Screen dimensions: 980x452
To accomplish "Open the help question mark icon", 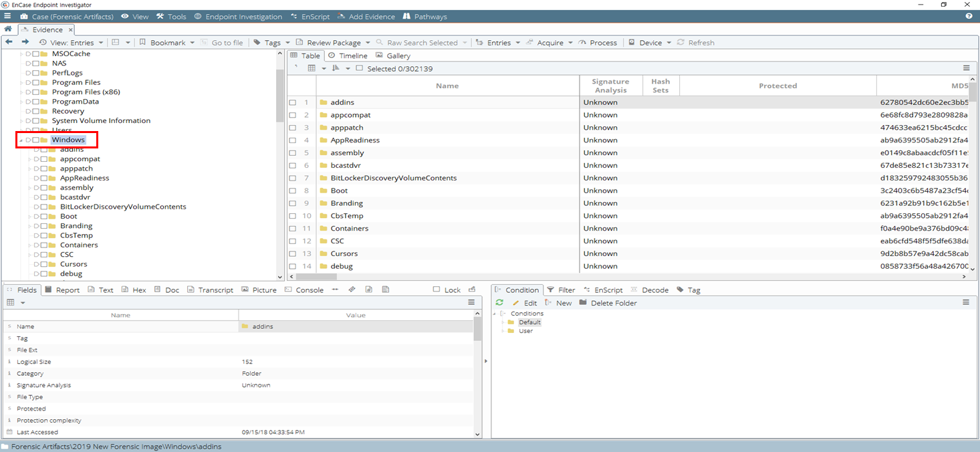I will 969,16.
